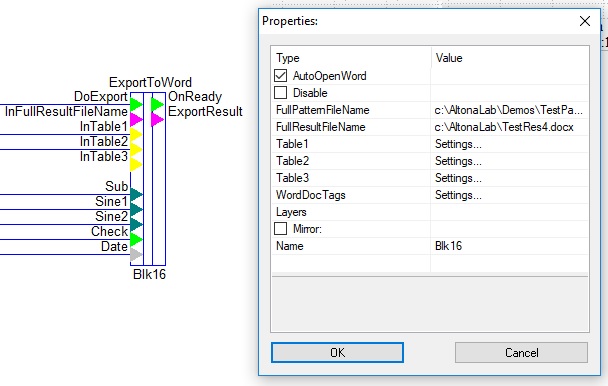Select the FullPatternFileName property label

[x=323, y=110]
